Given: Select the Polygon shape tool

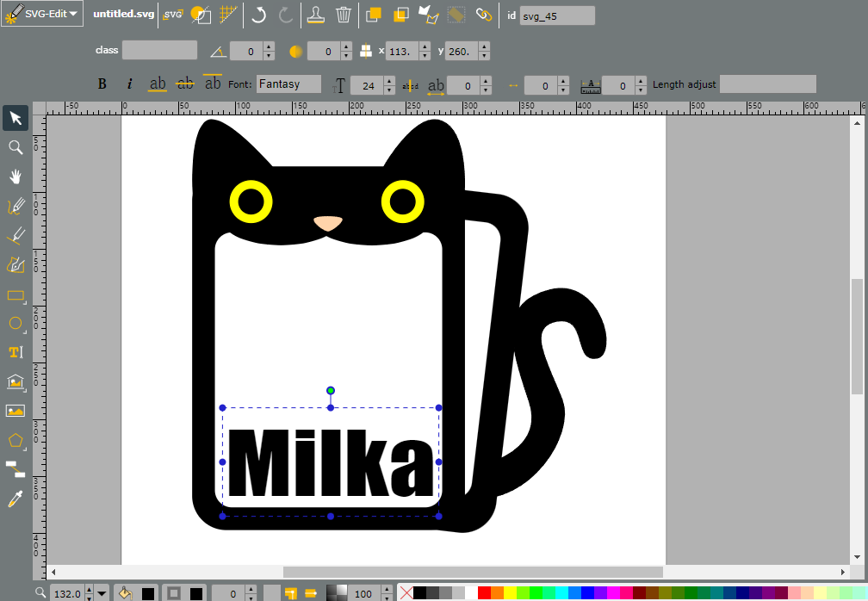Looking at the screenshot, I should (15, 441).
